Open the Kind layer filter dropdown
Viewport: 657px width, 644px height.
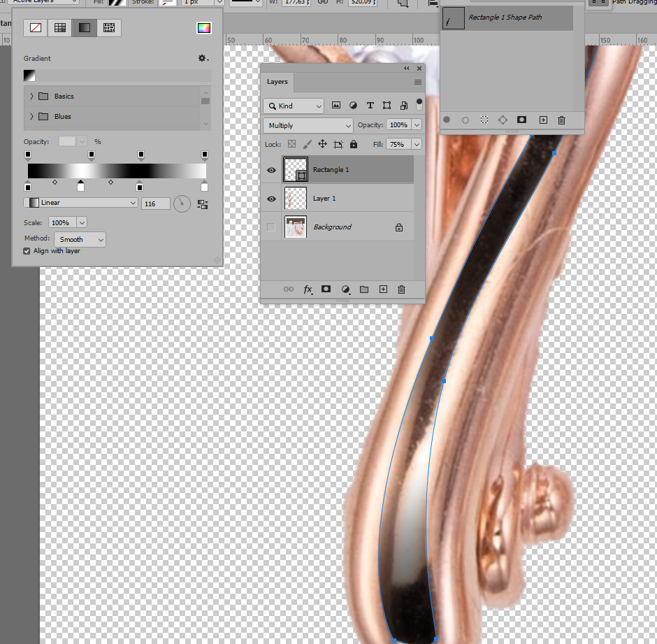[x=294, y=106]
